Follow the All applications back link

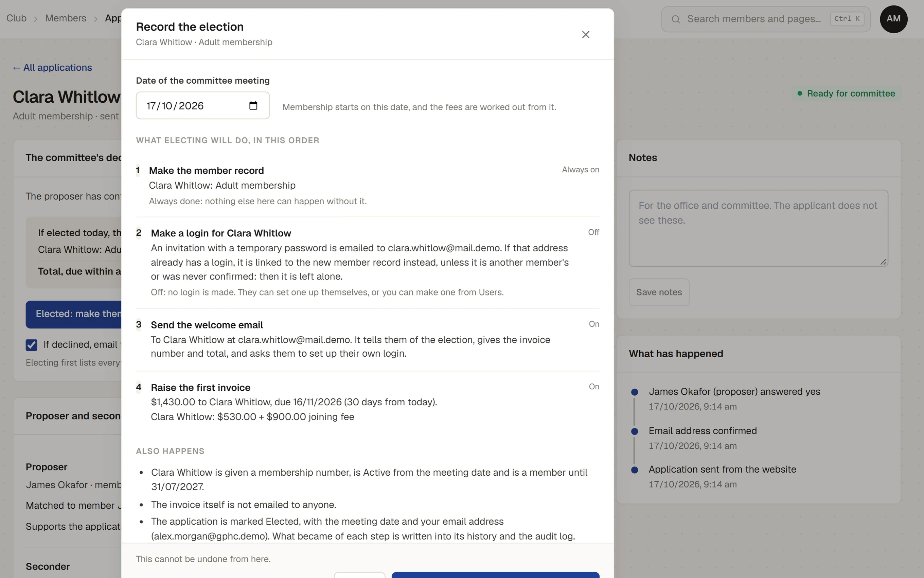pos(52,67)
